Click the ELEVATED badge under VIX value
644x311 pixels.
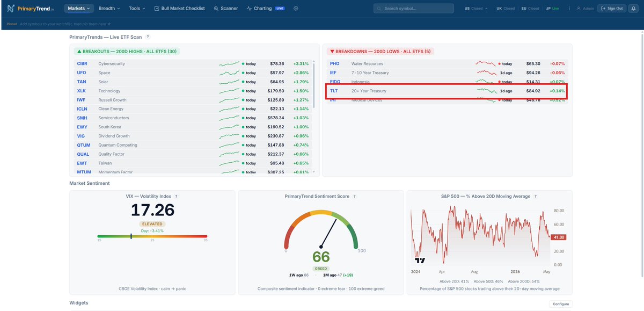152,224
